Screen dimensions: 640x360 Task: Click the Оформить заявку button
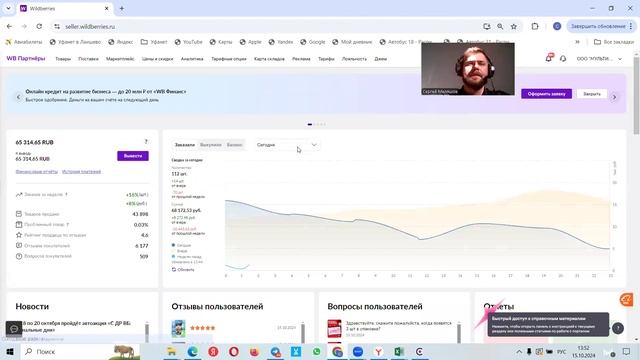tap(546, 94)
